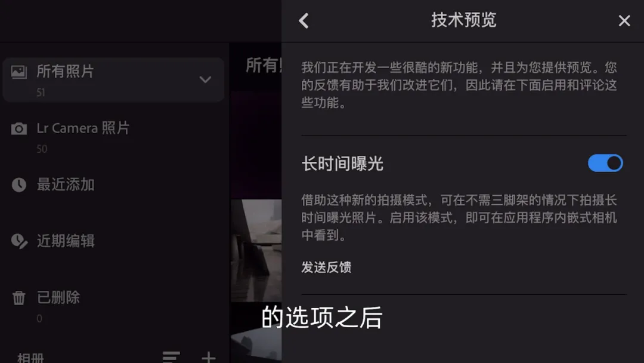
Task: Close the 技术预览 panel with X
Action: pyautogui.click(x=624, y=20)
